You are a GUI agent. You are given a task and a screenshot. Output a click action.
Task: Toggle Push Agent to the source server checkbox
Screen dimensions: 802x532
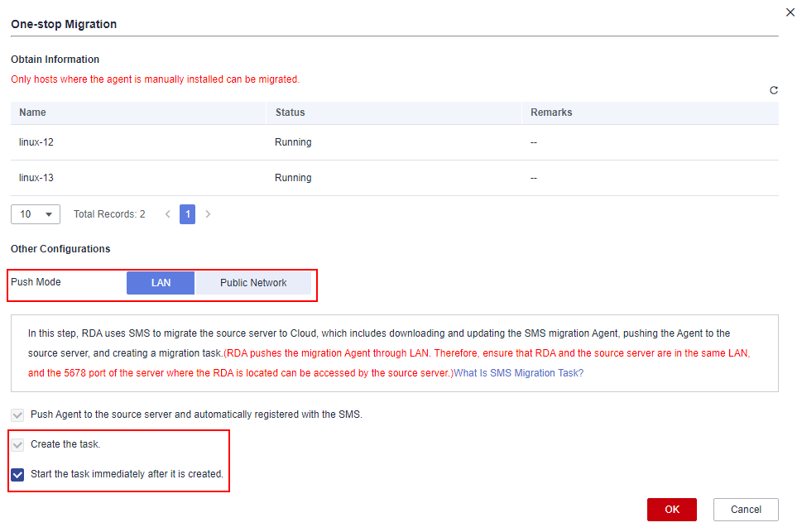click(18, 415)
